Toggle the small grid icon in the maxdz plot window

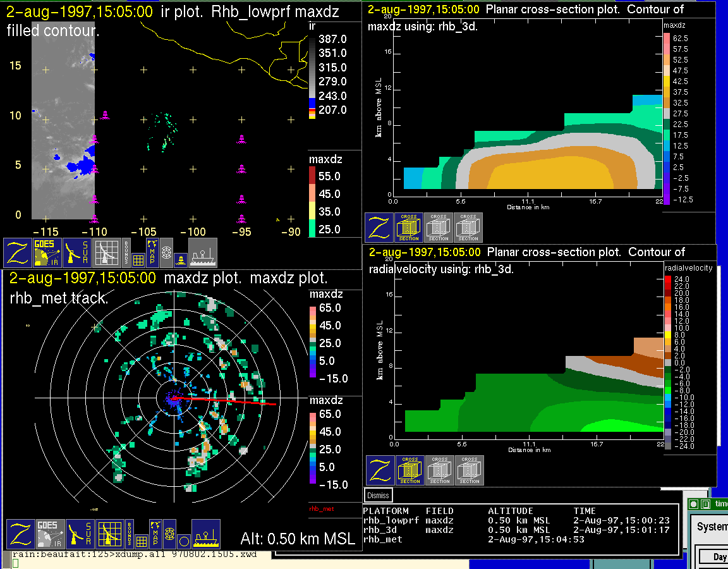[142, 541]
